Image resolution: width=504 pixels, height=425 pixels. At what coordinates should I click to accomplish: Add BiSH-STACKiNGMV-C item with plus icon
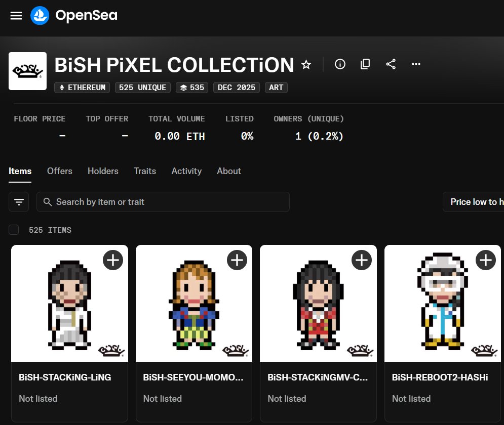(362, 260)
